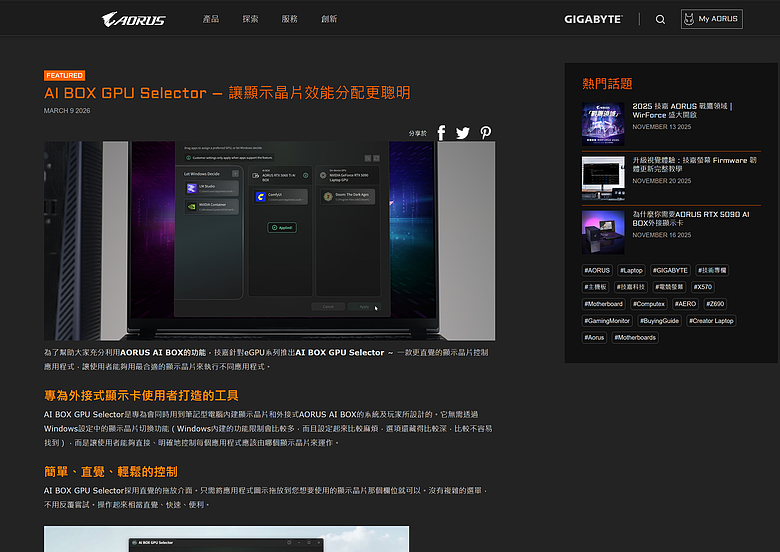Open thumbnail for RTX 5090 AI BOX article
Image resolution: width=780 pixels, height=552 pixels.
point(603,232)
